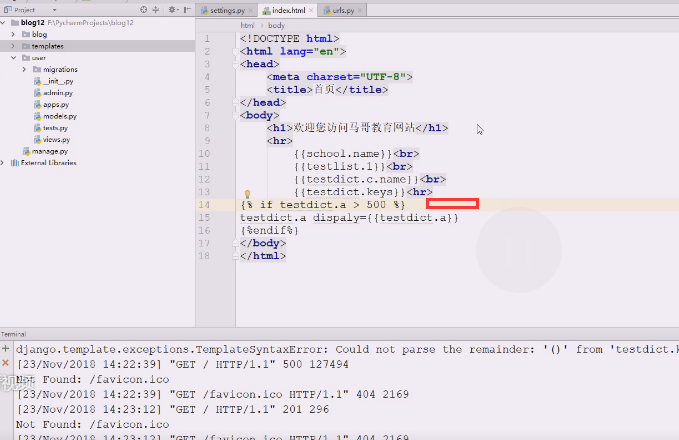Click line number 14 in the gutter
This screenshot has width=679, height=440.
[204, 205]
